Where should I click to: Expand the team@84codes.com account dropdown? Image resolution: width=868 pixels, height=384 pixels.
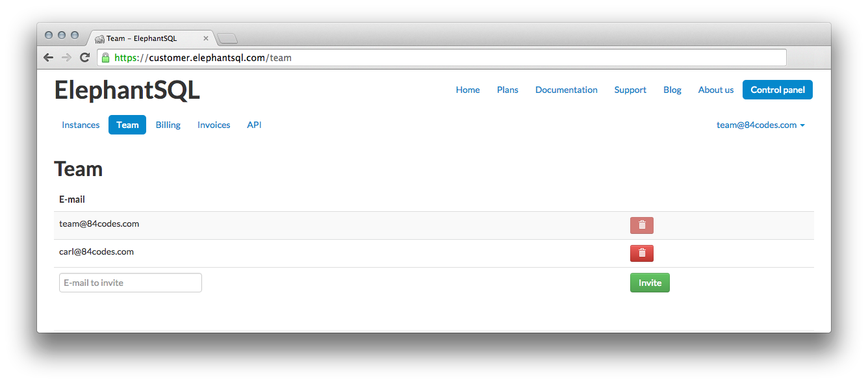(x=760, y=125)
